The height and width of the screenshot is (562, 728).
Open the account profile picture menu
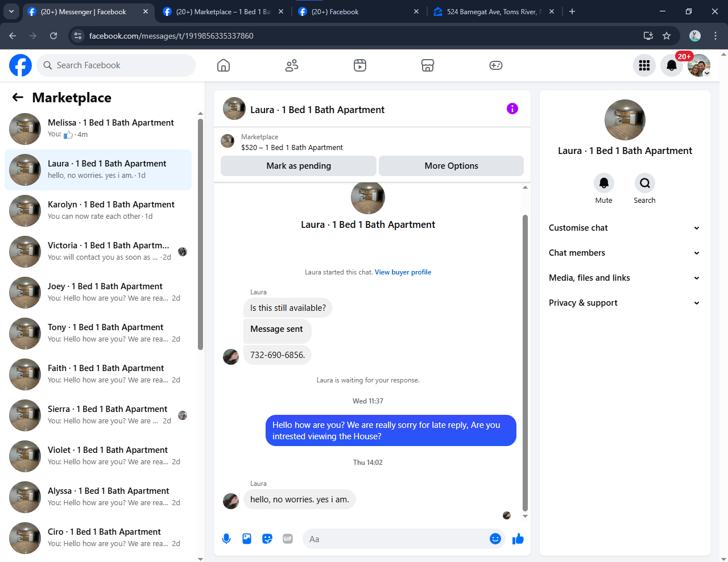tap(699, 65)
